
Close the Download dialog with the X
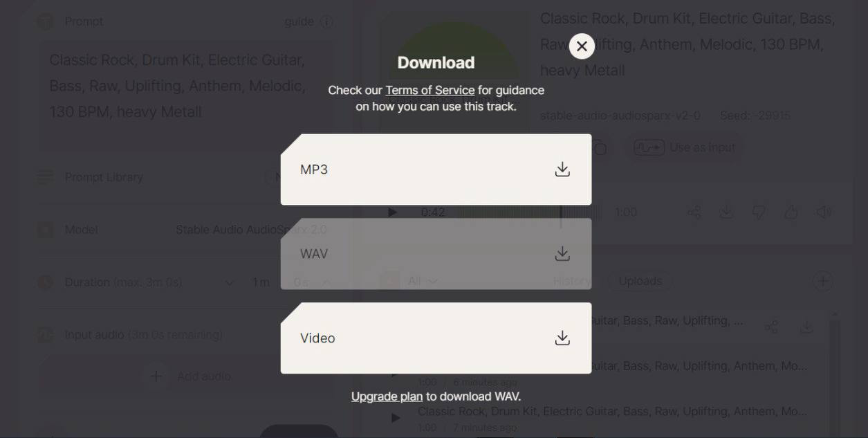pos(582,46)
